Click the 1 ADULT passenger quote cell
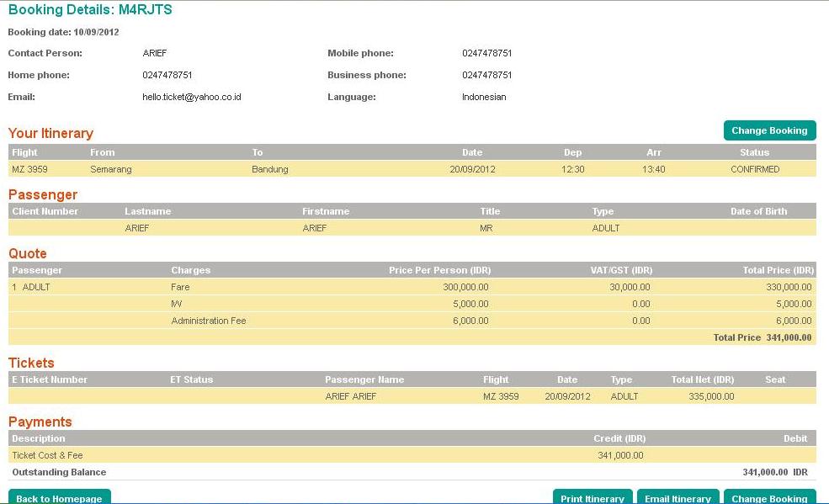 pyautogui.click(x=30, y=288)
